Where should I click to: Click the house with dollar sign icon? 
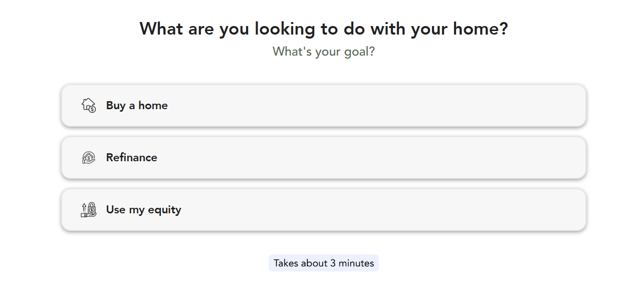point(88,105)
